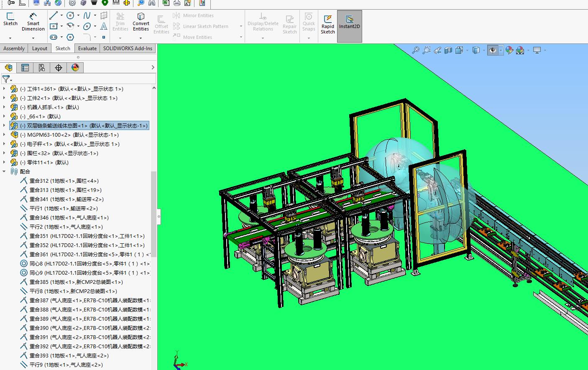
Task: Open Convert Entities tool
Action: click(141, 22)
